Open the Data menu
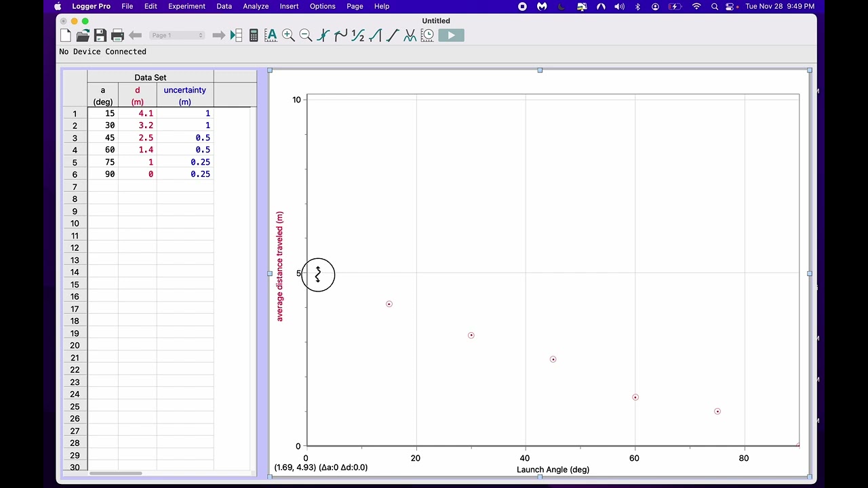The image size is (868, 488). click(x=224, y=6)
